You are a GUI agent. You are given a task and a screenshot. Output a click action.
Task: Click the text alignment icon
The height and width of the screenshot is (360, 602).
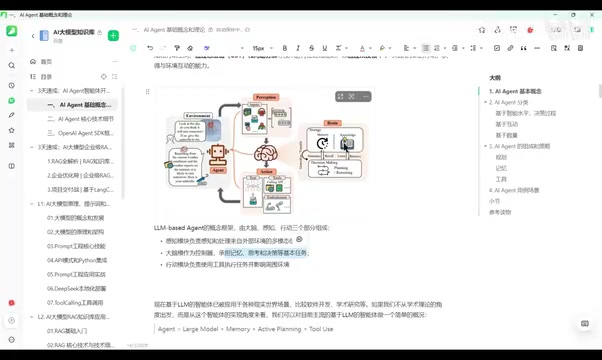pos(406,48)
